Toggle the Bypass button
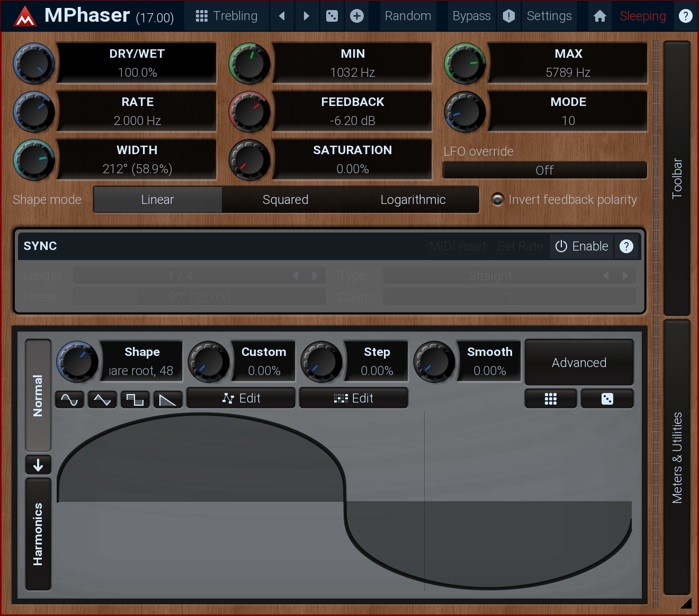 point(471,16)
